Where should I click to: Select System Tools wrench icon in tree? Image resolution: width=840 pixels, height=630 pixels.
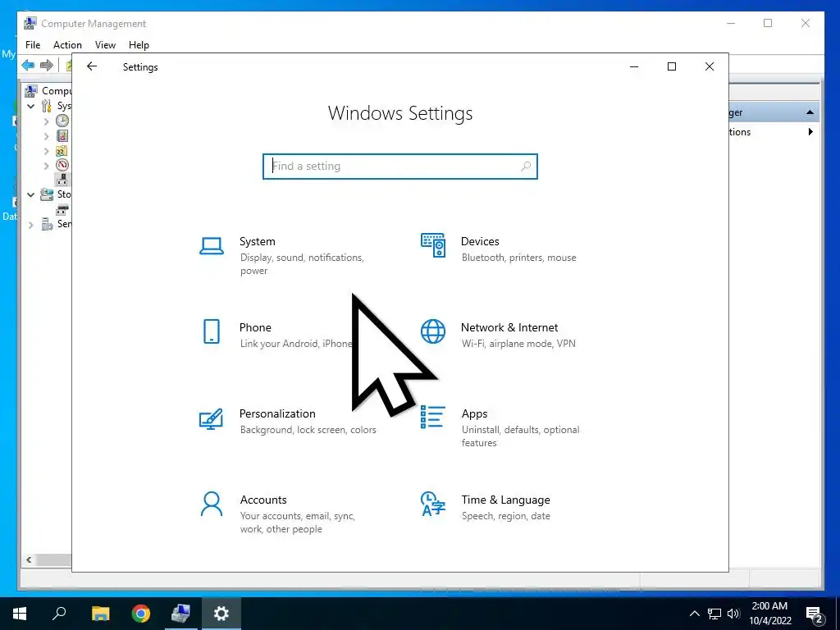point(47,106)
